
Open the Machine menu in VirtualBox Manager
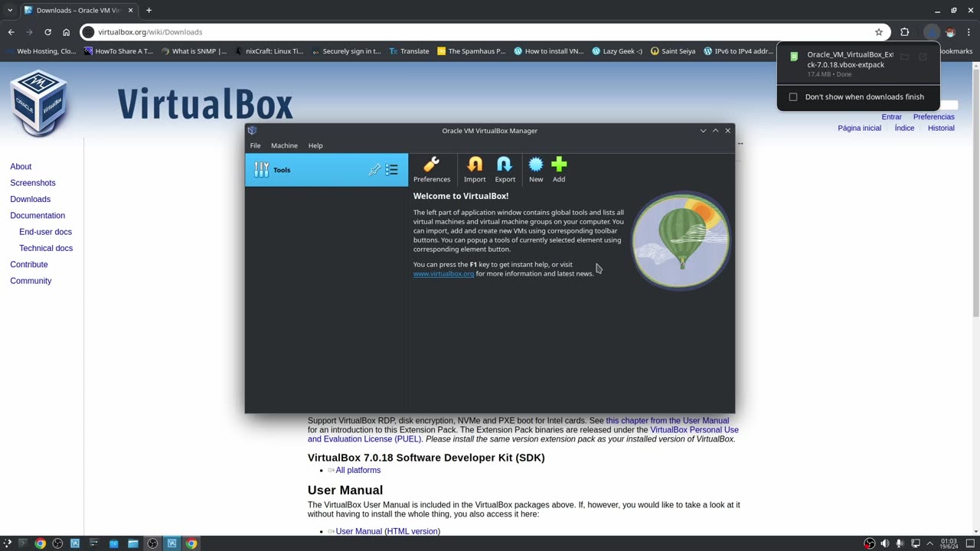pyautogui.click(x=284, y=145)
